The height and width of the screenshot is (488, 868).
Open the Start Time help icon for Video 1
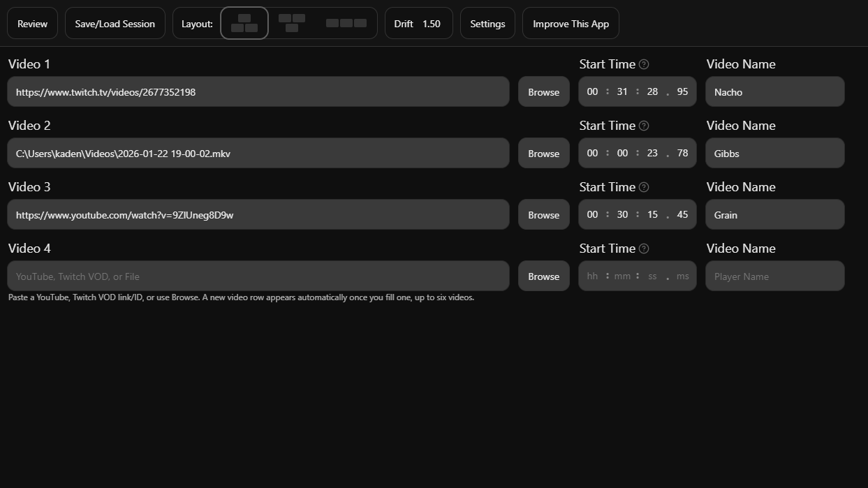coord(643,64)
